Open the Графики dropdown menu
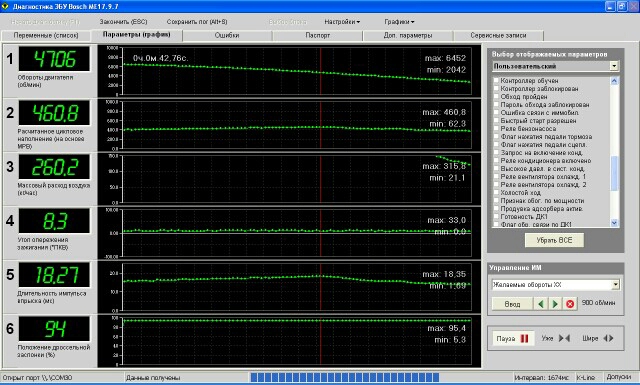Image resolution: width=640 pixels, height=385 pixels. (x=399, y=22)
